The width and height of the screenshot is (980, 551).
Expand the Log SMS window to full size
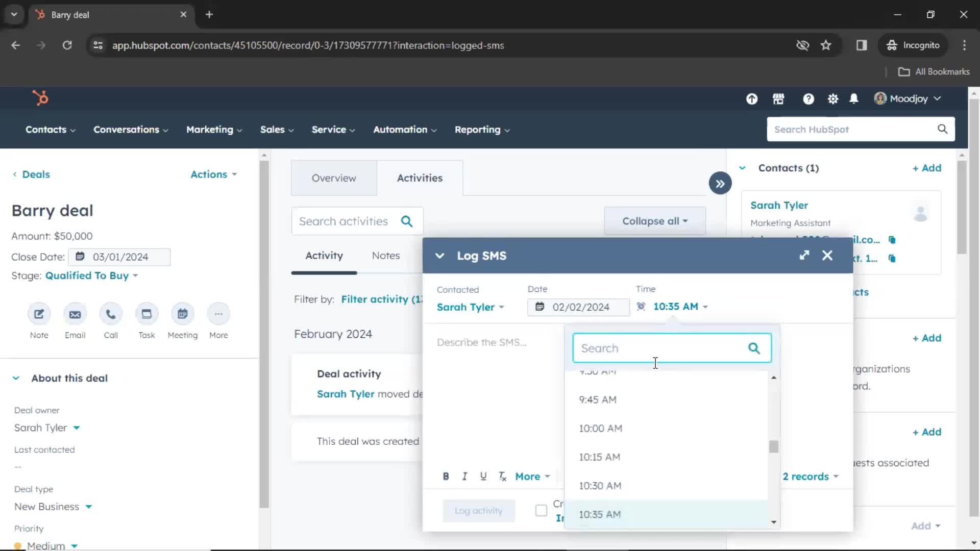[x=804, y=255]
